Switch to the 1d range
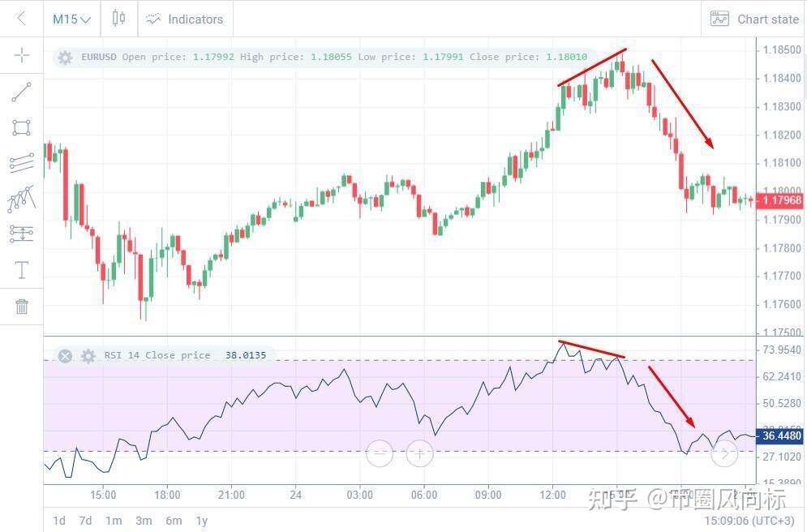807x532 pixels. (59, 521)
